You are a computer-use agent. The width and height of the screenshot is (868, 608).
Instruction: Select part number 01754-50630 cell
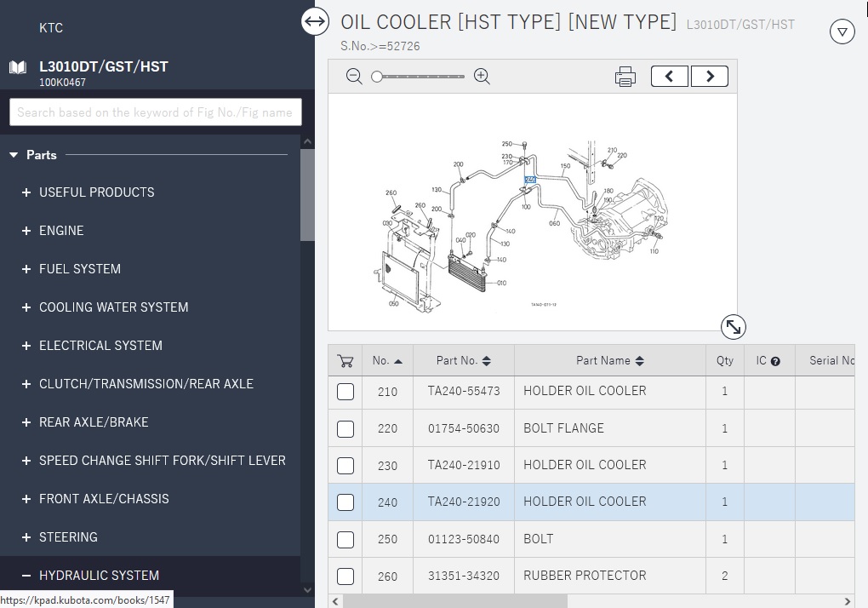click(x=464, y=428)
